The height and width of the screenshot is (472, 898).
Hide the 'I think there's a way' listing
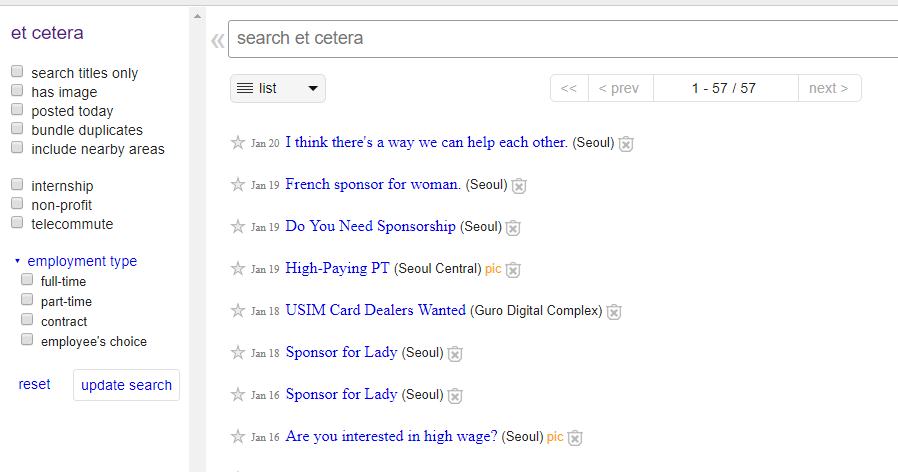tap(626, 144)
